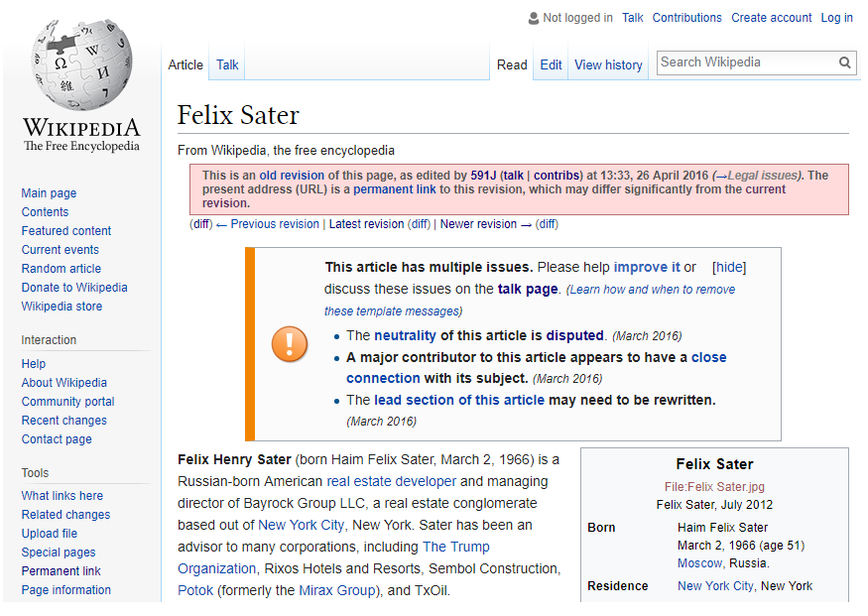
Task: Go to Random article in sidebar
Action: point(62,269)
